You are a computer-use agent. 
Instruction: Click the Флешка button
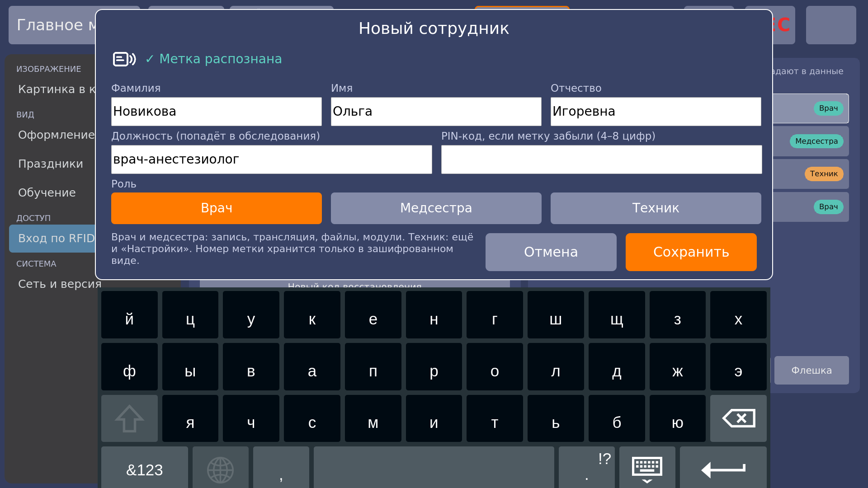[x=811, y=371]
